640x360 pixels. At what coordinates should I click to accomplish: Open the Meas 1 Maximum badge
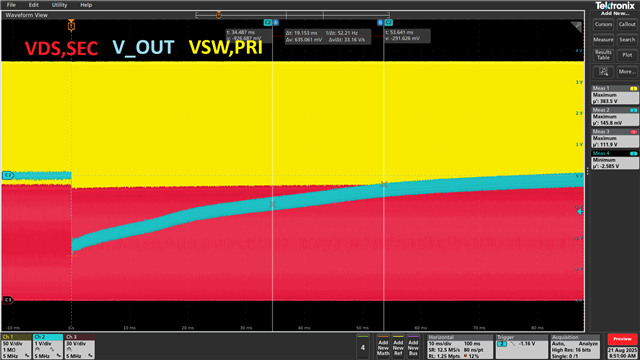click(615, 95)
